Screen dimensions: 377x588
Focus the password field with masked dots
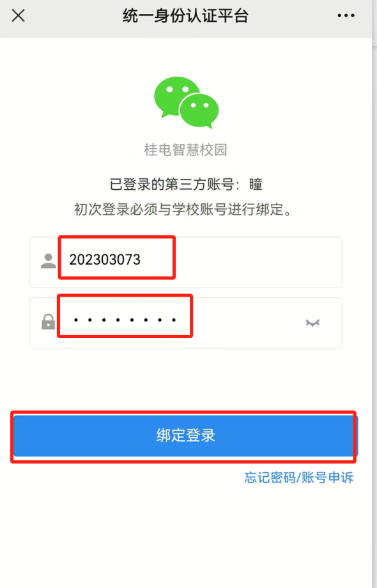186,323
